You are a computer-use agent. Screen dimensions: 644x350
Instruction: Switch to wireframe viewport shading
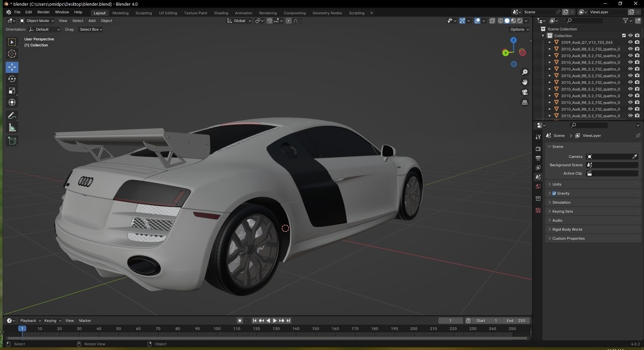(x=501, y=21)
